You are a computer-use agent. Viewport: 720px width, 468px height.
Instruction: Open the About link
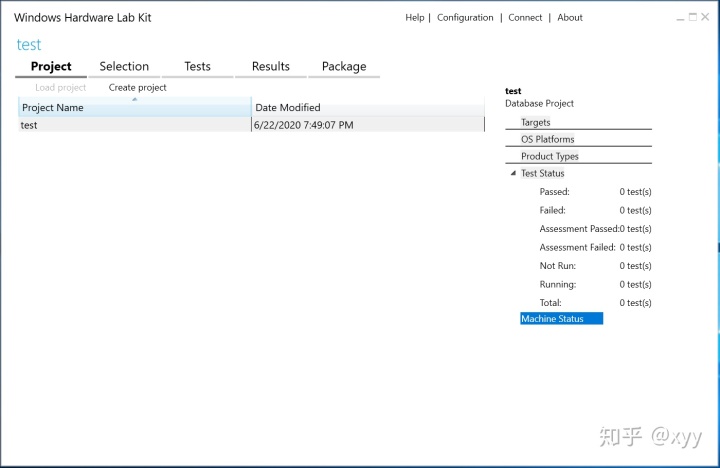tap(570, 17)
